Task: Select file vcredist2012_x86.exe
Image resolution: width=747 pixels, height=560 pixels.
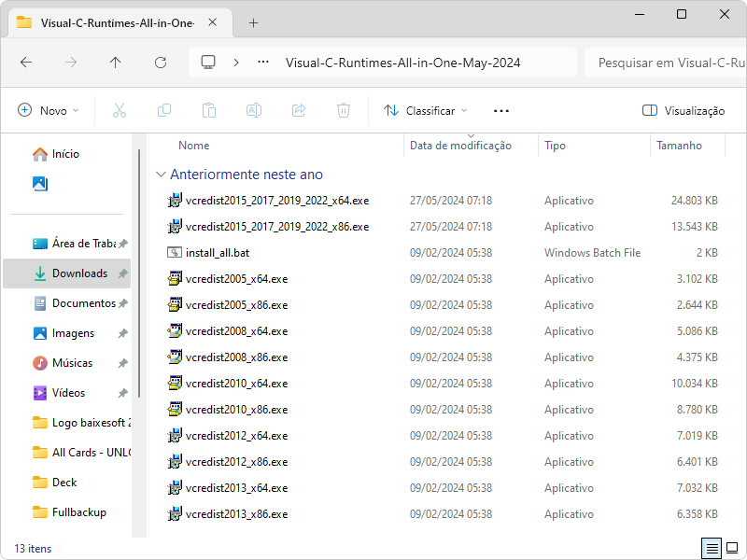Action: [442, 462]
